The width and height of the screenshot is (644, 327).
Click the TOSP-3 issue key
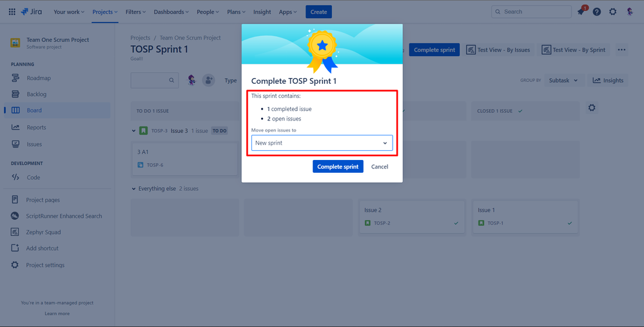159,131
